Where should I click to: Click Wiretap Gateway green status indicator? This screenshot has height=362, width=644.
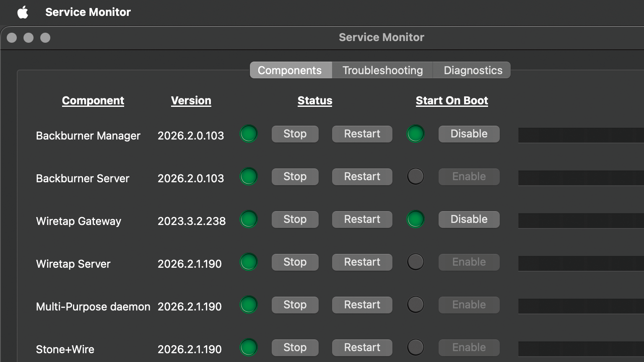click(249, 220)
